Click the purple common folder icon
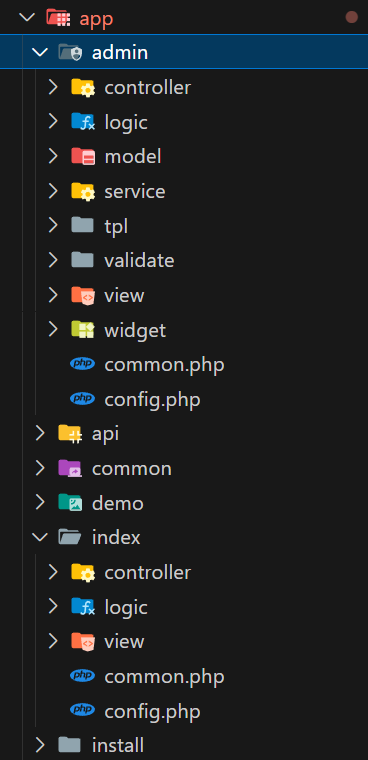This screenshot has height=760, width=368. pyautogui.click(x=70, y=468)
